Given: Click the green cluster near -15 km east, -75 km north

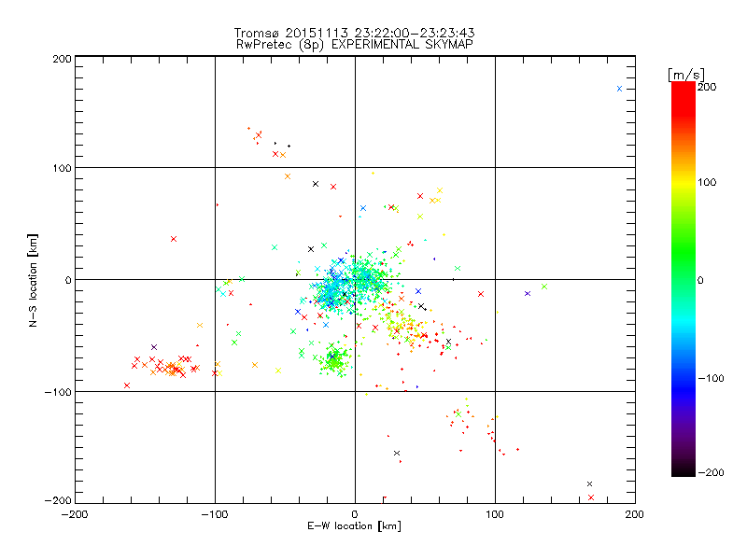Looking at the screenshot, I should coord(335,361).
